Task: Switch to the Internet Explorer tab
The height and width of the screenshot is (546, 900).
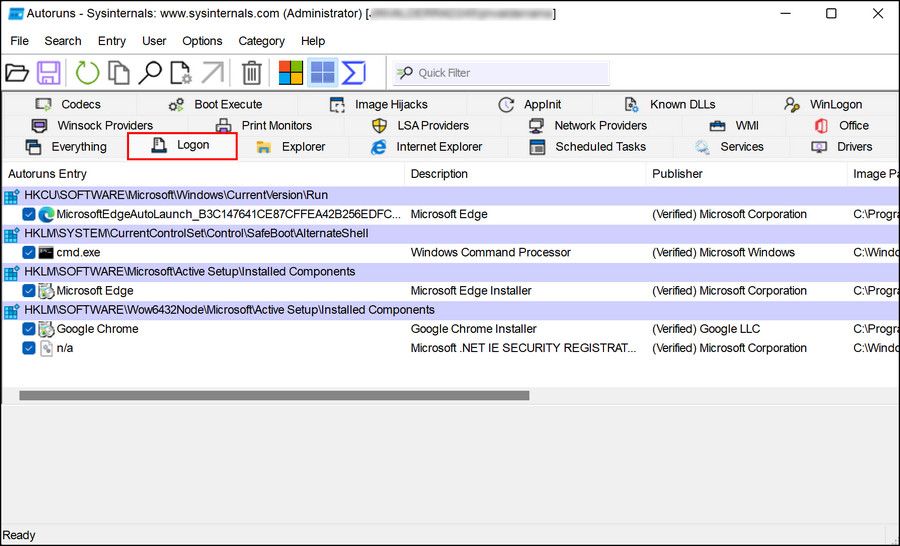Action: 426,147
